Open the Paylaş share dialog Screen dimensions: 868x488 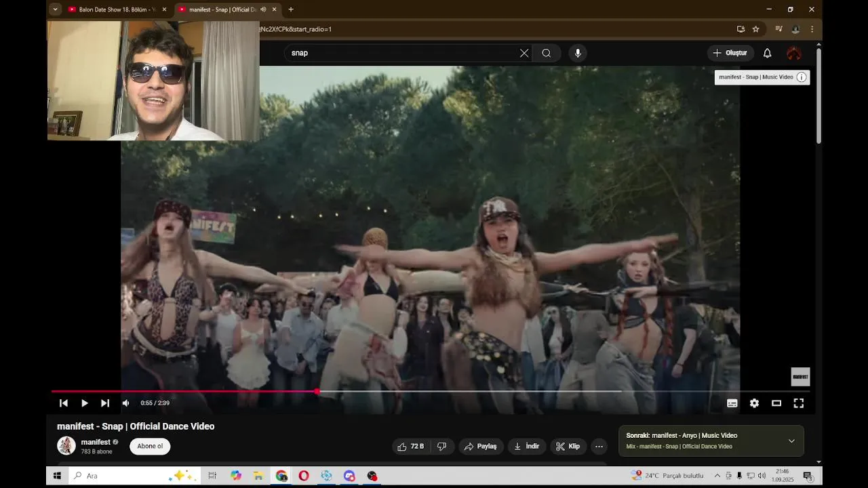[481, 447]
